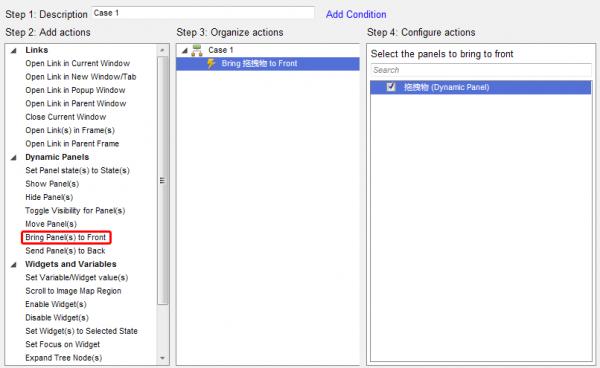Select the Bring to Front organized action

point(268,64)
